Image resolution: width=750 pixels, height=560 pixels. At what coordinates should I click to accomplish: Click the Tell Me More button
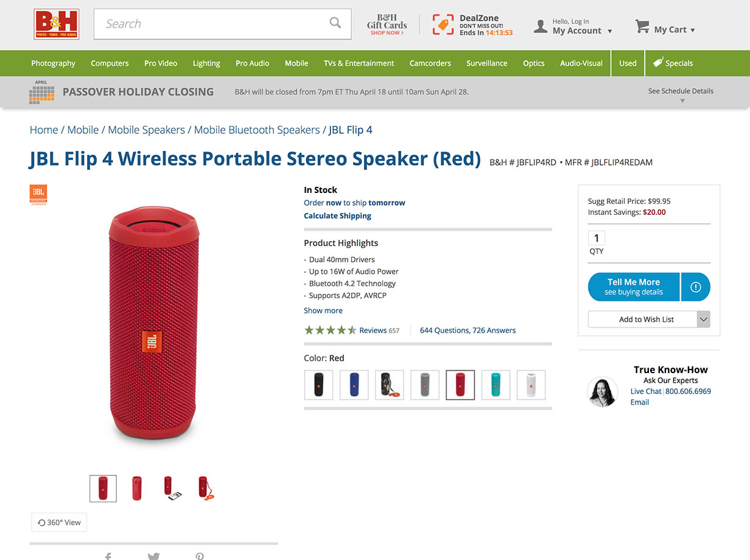[633, 287]
